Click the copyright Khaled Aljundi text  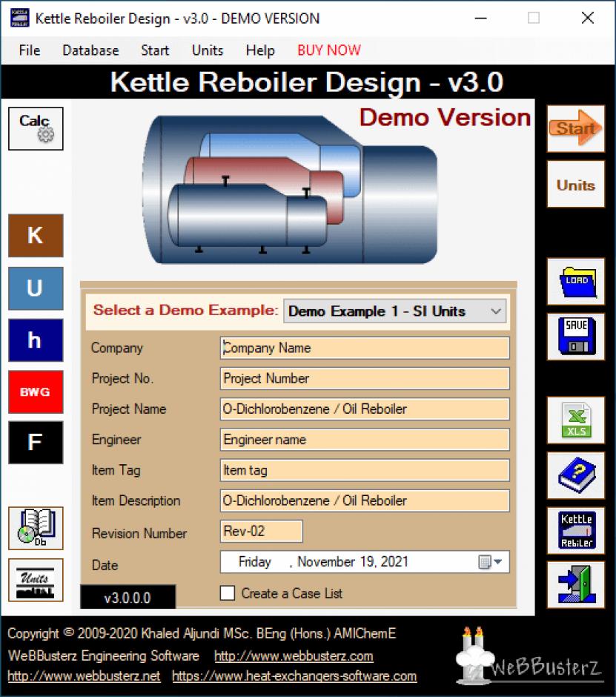pos(202,633)
